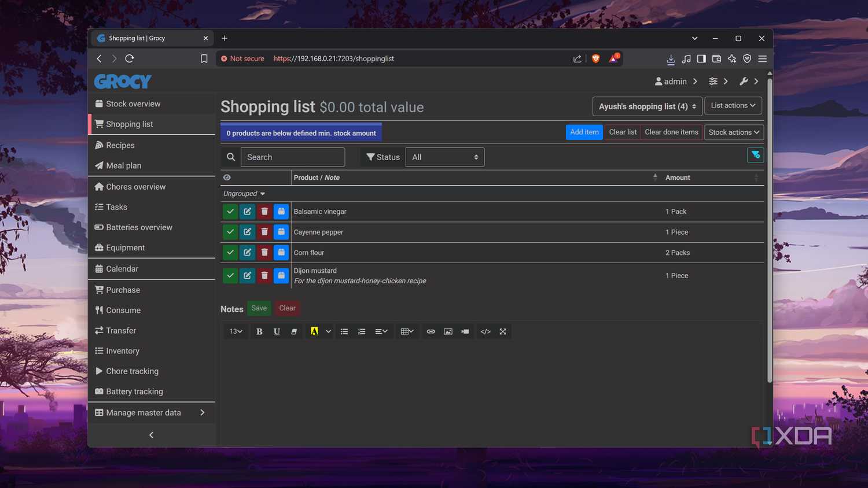
Task: Open table insert dropdown in notes
Action: pos(407,331)
